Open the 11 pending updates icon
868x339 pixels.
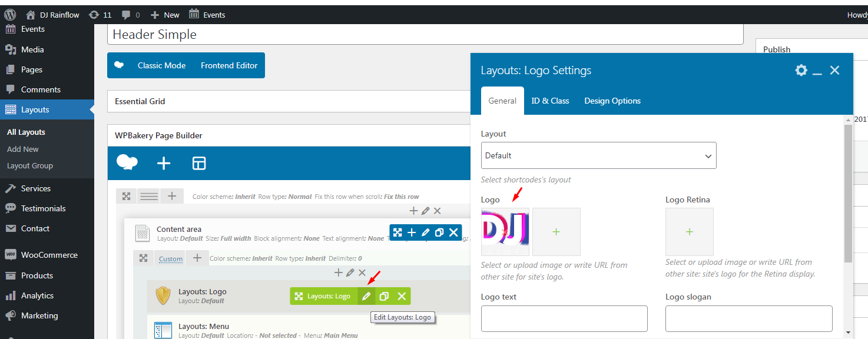click(x=100, y=15)
